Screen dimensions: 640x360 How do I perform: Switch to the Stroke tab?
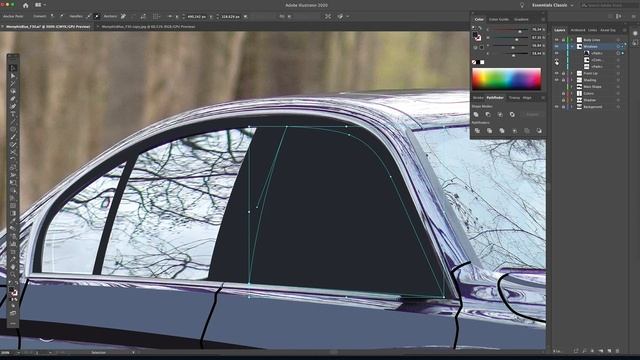[x=478, y=98]
